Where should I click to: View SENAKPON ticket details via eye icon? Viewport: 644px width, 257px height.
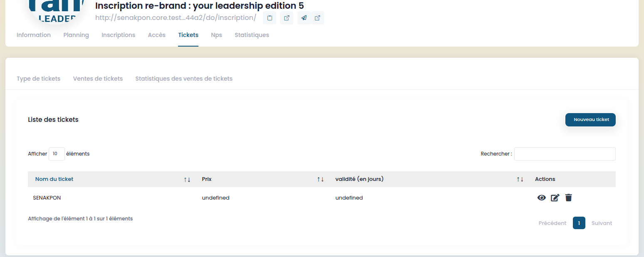click(x=541, y=198)
